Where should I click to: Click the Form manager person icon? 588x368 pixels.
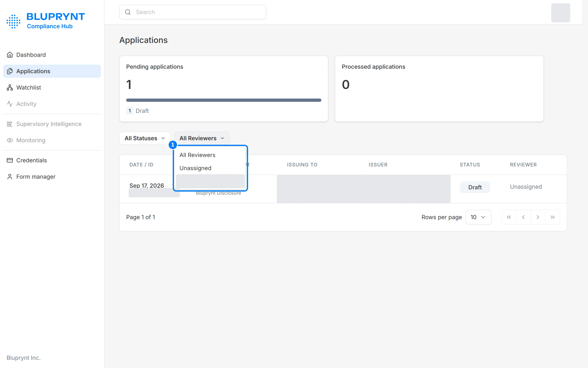10,177
